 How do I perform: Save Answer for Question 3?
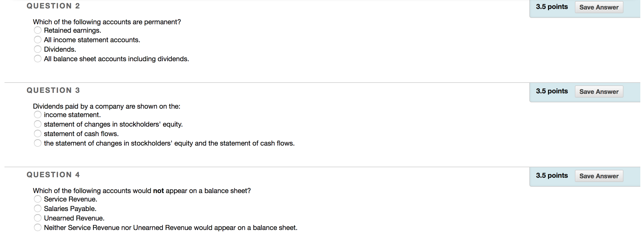[x=599, y=92]
